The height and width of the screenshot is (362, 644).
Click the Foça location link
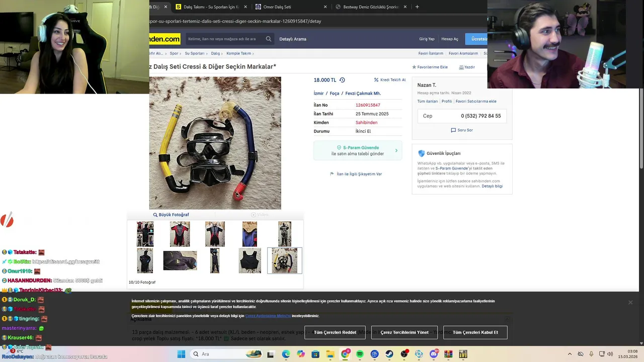pos(335,94)
